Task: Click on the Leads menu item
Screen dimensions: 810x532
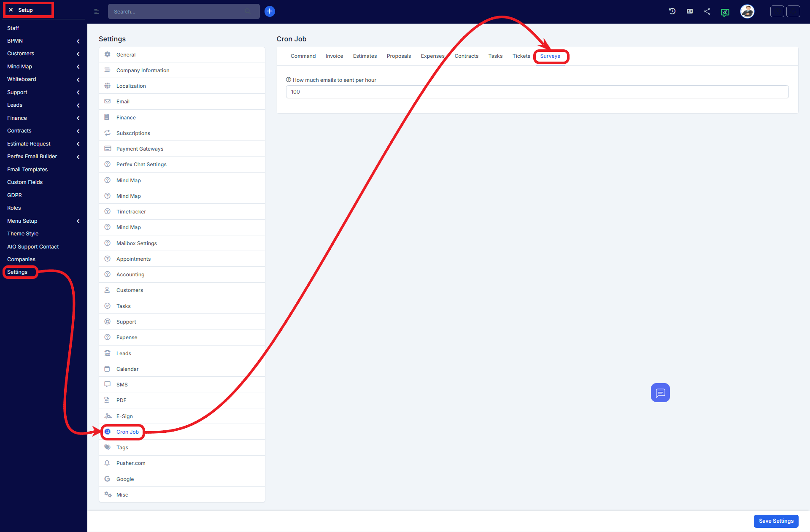Action: tap(14, 105)
